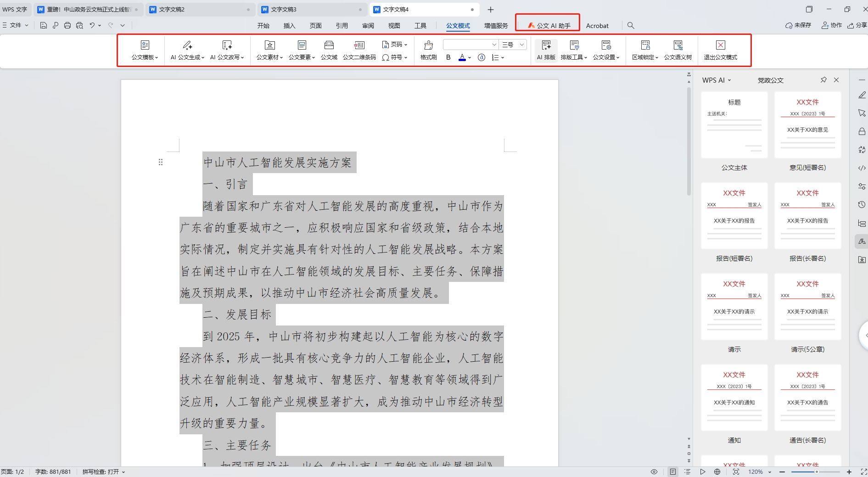868x477 pixels.
Task: Open 公文要素 elements menu
Action: pos(302,50)
